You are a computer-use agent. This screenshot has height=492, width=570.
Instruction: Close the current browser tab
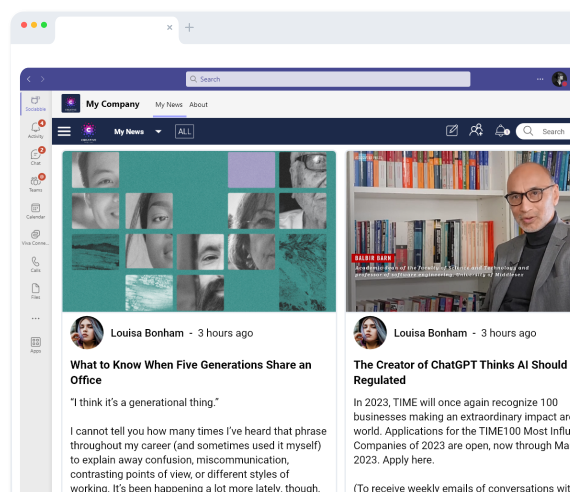click(169, 27)
